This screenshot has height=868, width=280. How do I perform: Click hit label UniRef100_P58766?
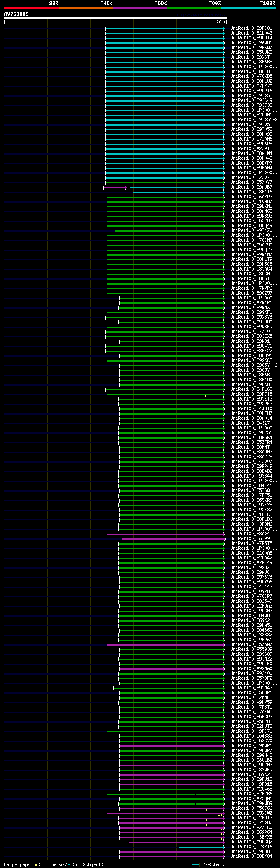(251, 808)
